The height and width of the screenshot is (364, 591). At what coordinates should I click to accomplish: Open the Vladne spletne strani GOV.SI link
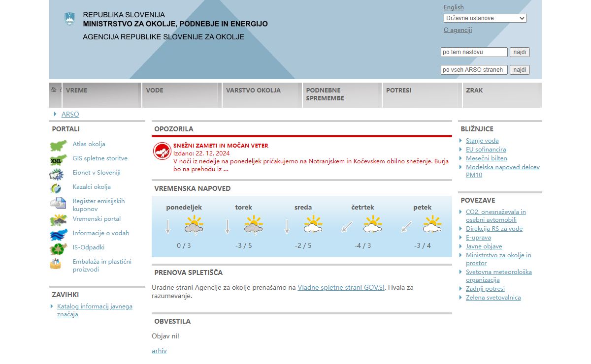click(x=341, y=288)
